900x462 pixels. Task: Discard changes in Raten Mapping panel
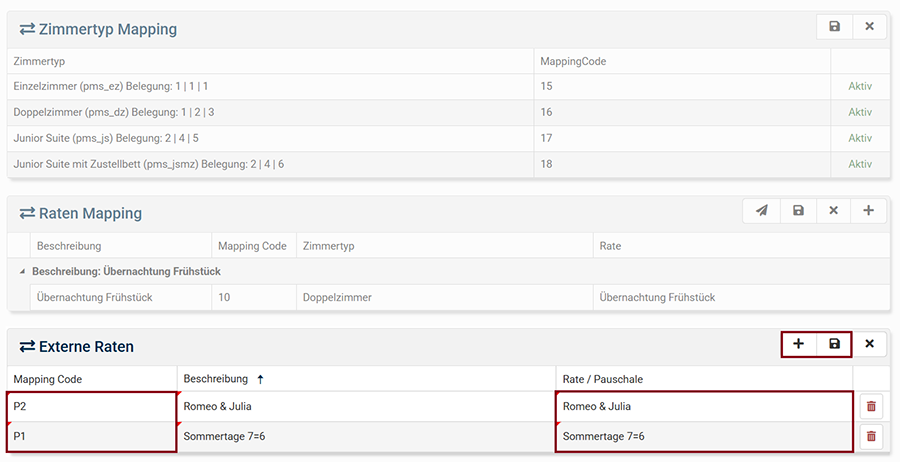click(833, 211)
